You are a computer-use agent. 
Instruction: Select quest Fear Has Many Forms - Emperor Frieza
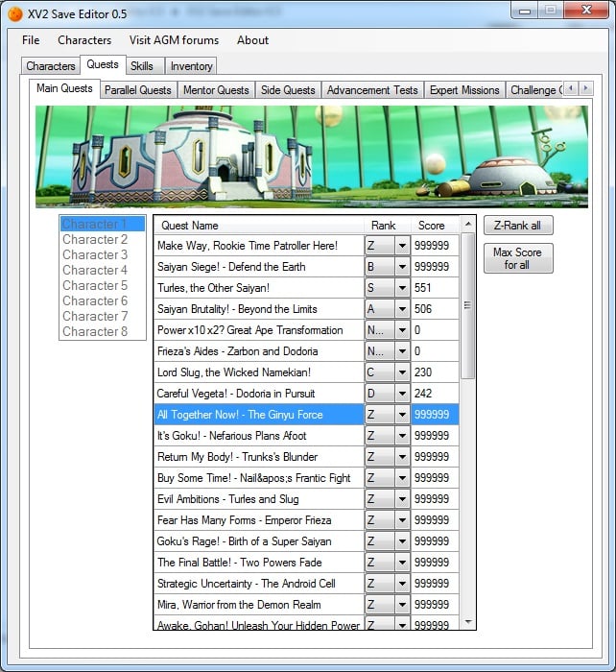click(x=259, y=520)
